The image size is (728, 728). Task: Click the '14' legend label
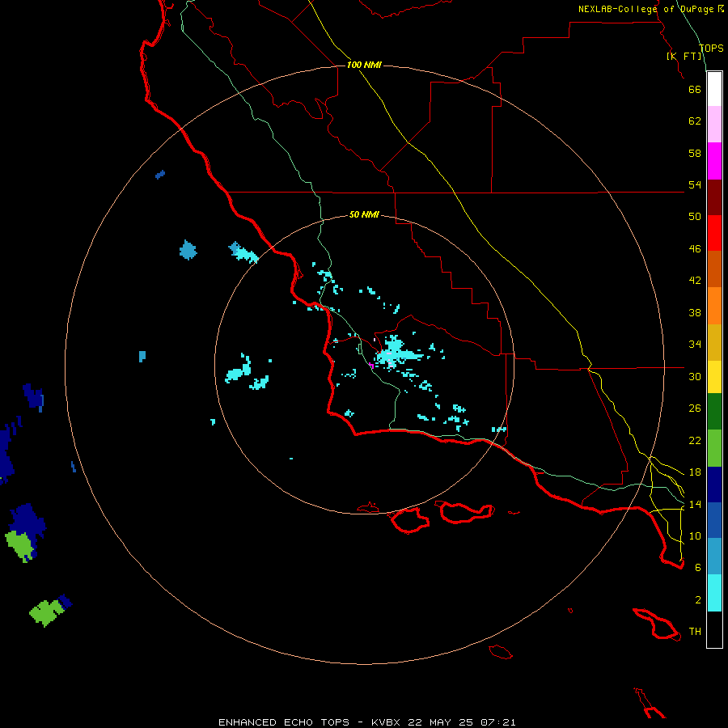point(695,504)
